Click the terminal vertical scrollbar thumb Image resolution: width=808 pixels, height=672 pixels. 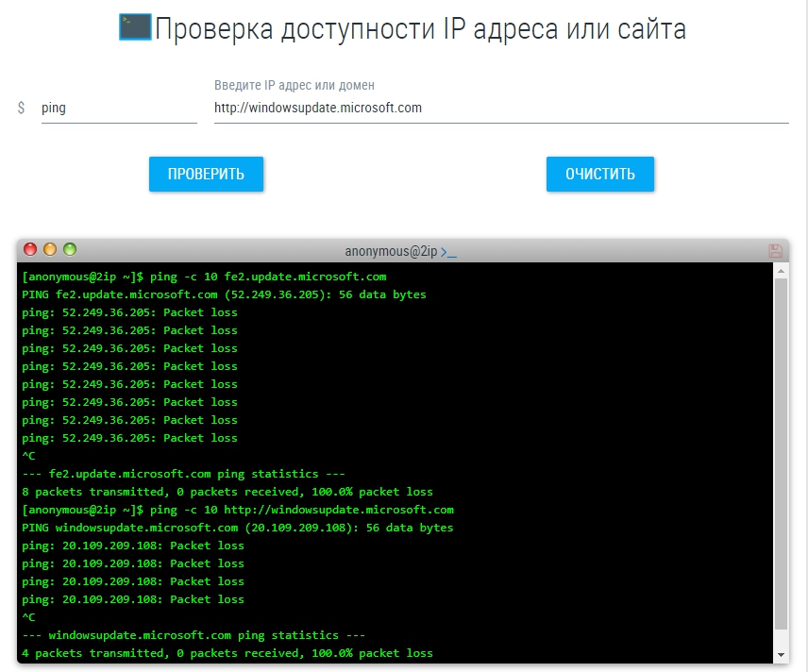pos(782,453)
